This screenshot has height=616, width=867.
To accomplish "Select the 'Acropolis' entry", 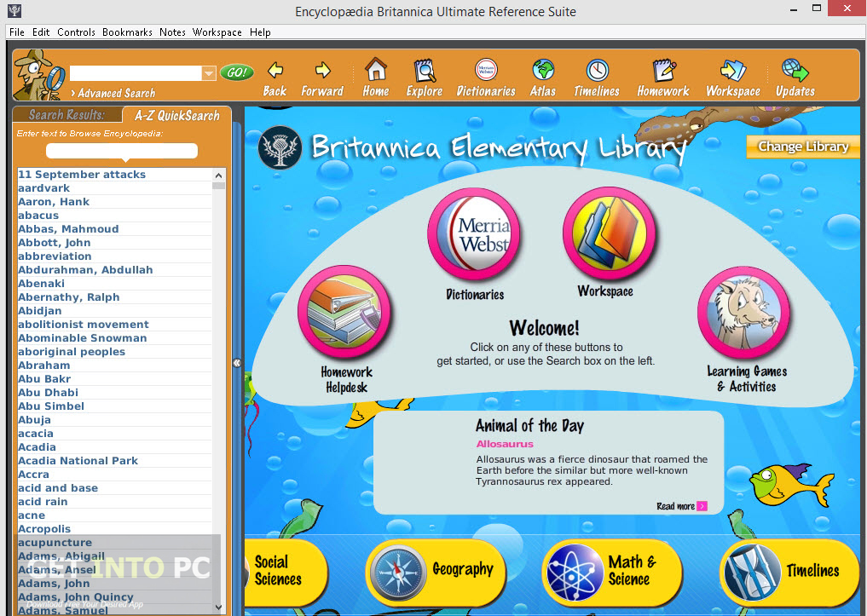I will tap(114, 529).
